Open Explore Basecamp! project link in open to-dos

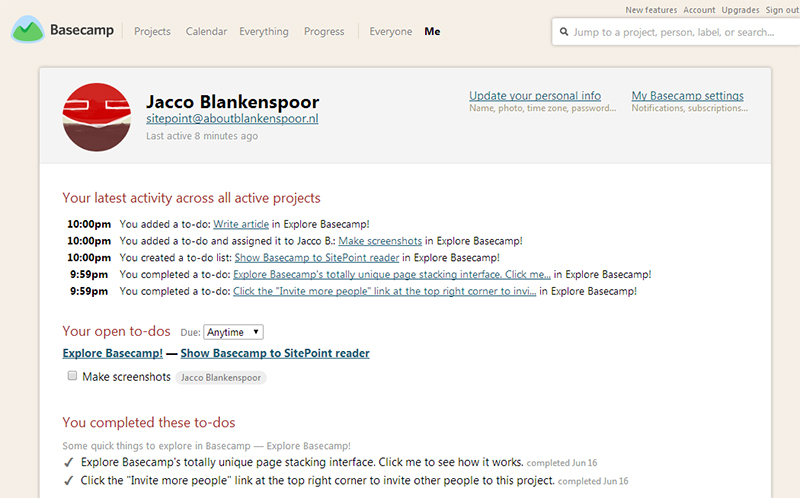pos(112,353)
